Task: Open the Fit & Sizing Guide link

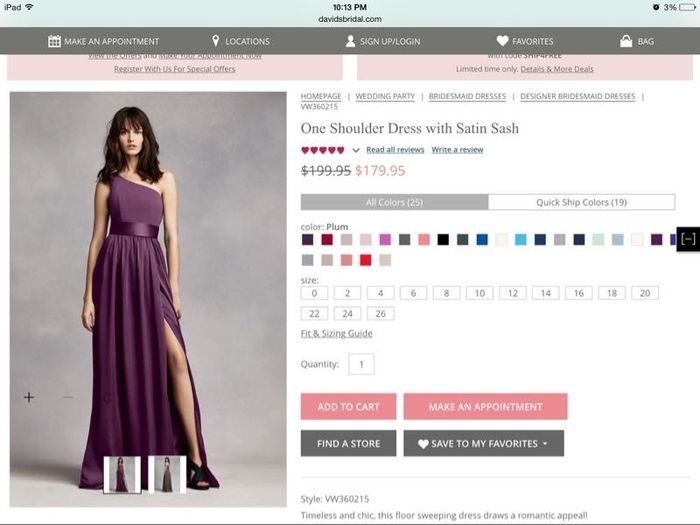Action: tap(336, 334)
